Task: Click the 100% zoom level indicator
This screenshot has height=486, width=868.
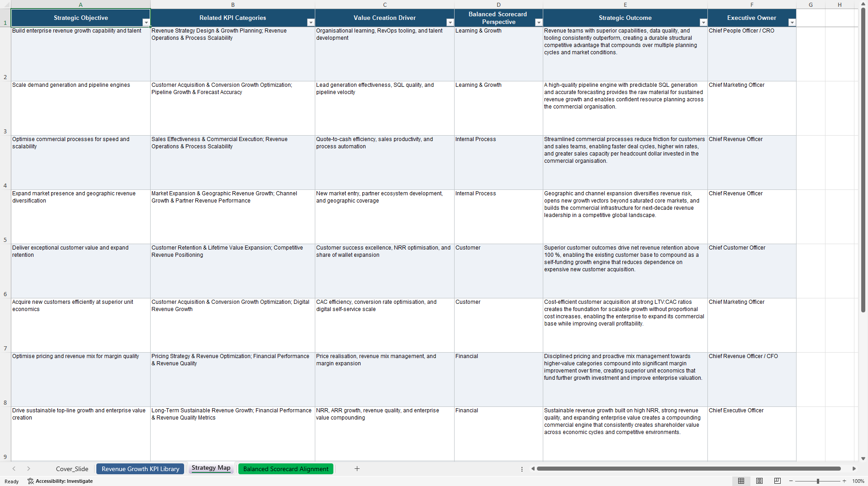Action: pyautogui.click(x=858, y=481)
